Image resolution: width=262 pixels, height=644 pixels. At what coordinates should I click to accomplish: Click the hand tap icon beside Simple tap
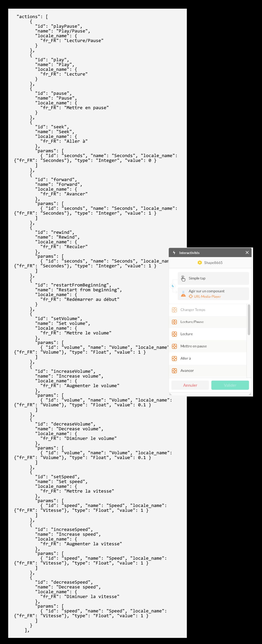[x=183, y=278]
